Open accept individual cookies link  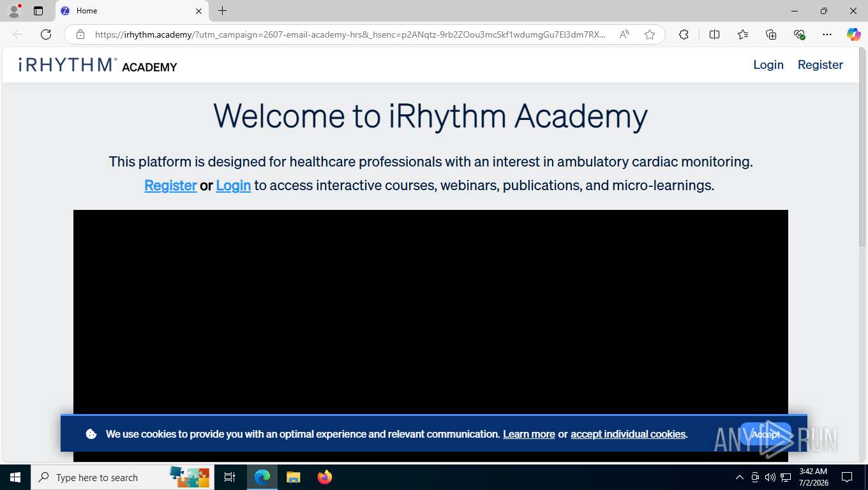[628, 434]
